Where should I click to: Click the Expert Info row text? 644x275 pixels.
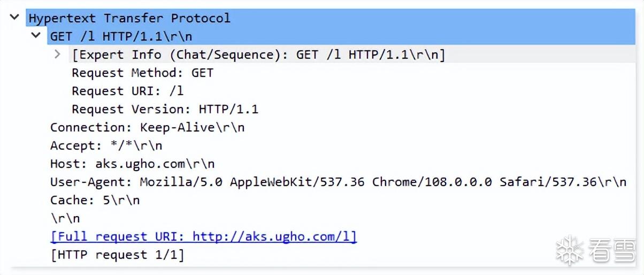point(258,55)
